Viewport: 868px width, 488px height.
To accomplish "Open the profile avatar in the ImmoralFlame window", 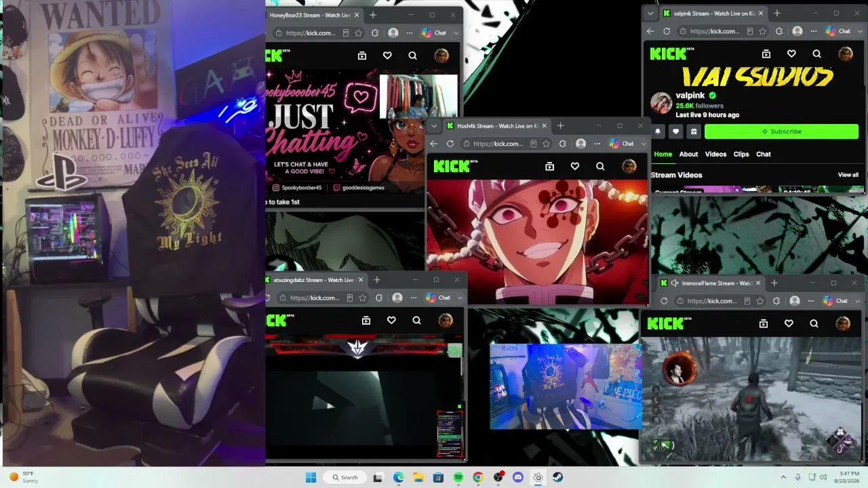I will point(843,324).
